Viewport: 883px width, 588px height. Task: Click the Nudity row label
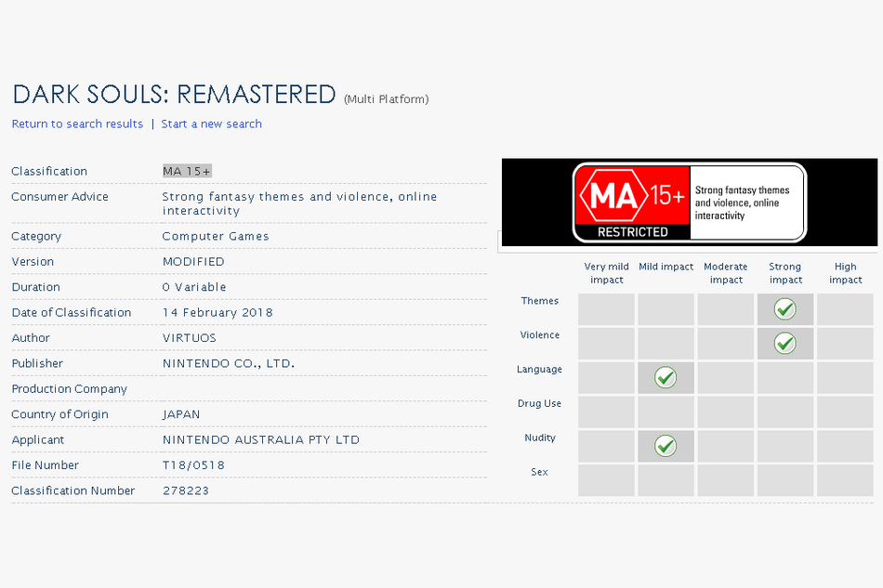539,438
